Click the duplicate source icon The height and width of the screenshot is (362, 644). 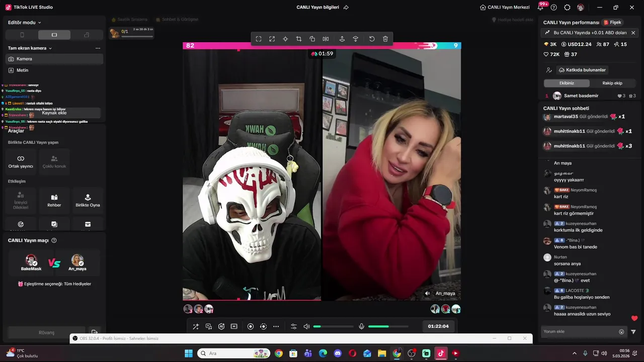point(312,39)
